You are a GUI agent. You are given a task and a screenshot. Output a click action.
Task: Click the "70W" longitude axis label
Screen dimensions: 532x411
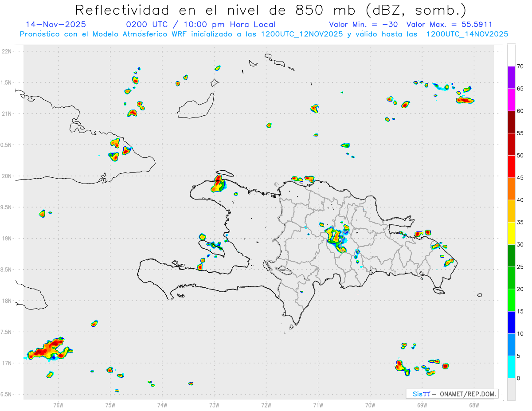click(370, 405)
